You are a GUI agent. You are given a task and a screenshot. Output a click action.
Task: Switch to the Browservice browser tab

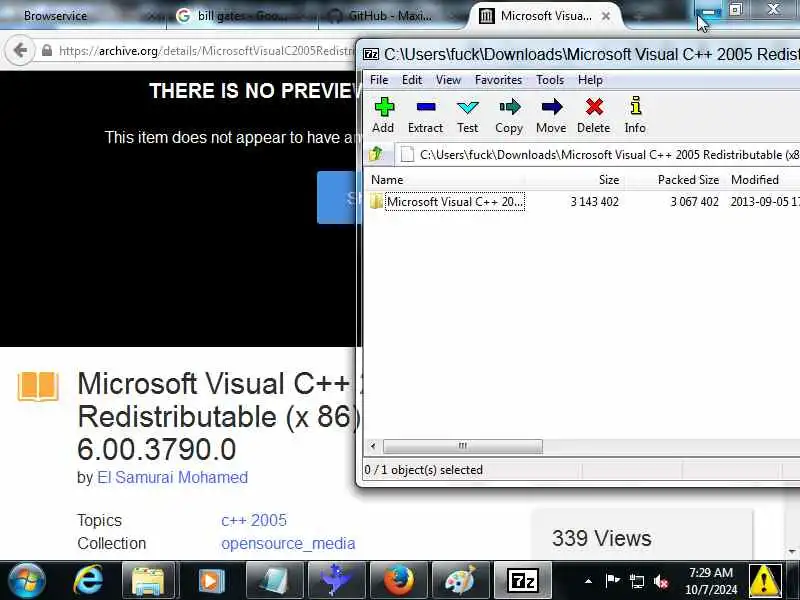point(55,16)
